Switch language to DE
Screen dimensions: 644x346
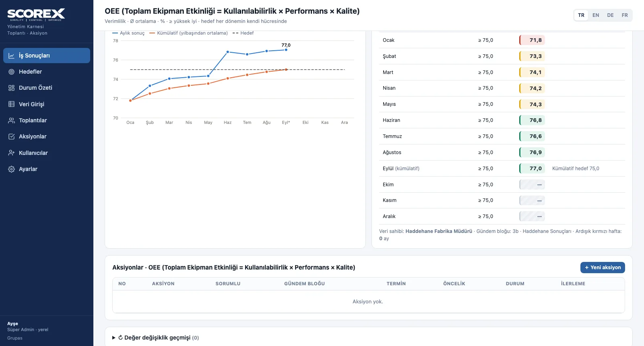tap(610, 15)
